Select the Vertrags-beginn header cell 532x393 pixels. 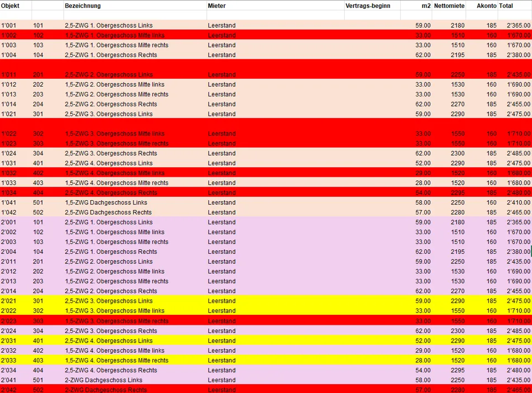click(x=372, y=6)
